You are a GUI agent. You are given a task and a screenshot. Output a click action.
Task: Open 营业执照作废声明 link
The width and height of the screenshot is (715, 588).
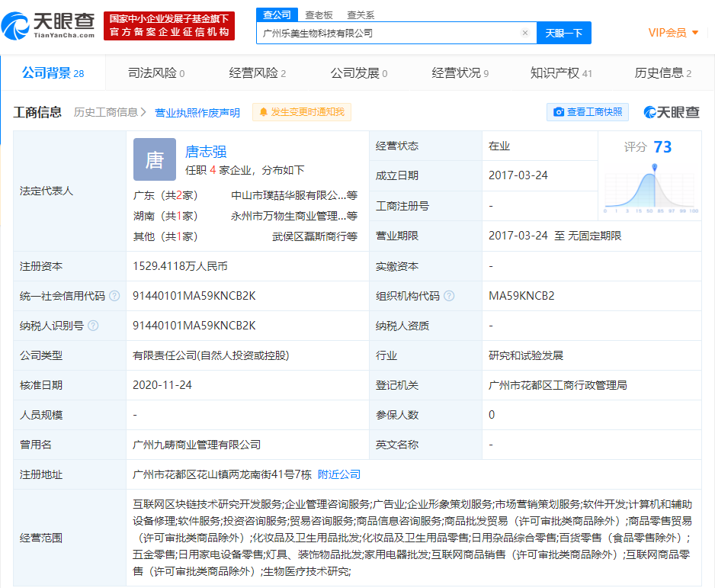197,113
